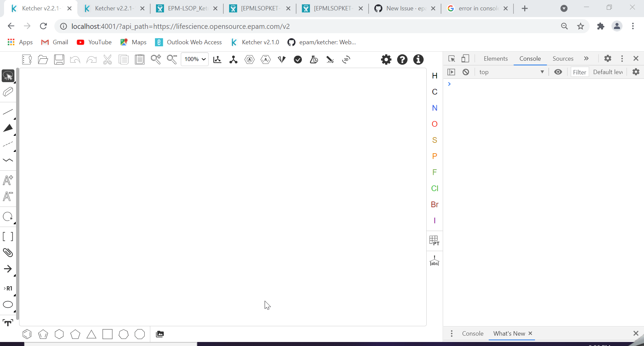Pick the Hydrogen atom H
The height and width of the screenshot is (346, 644).
point(435,76)
